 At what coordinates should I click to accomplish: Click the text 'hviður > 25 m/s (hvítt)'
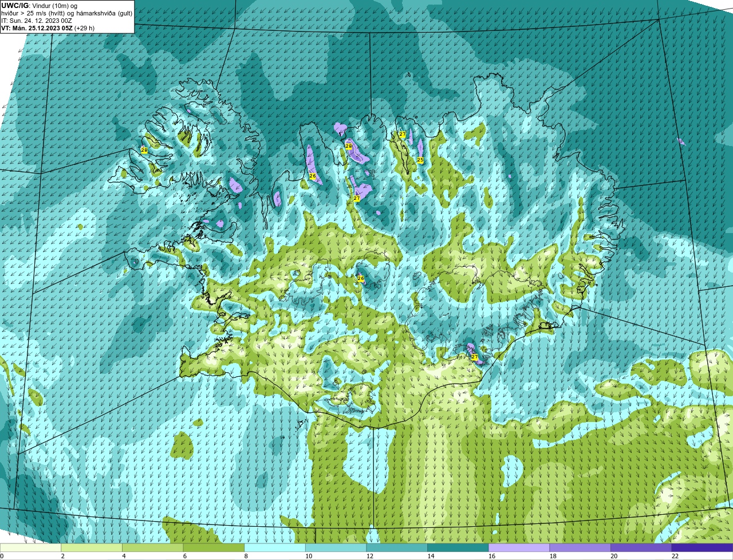click(x=34, y=13)
